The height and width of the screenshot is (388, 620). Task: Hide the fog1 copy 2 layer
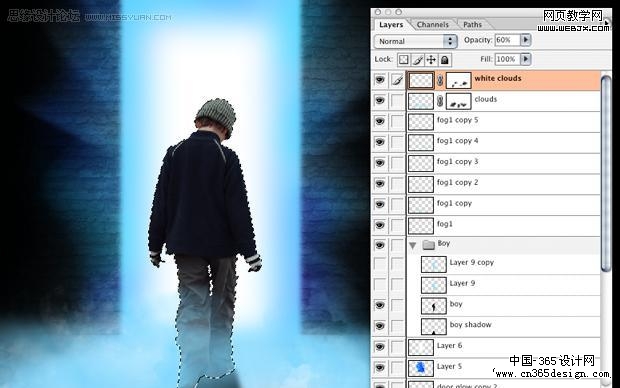pyautogui.click(x=380, y=184)
